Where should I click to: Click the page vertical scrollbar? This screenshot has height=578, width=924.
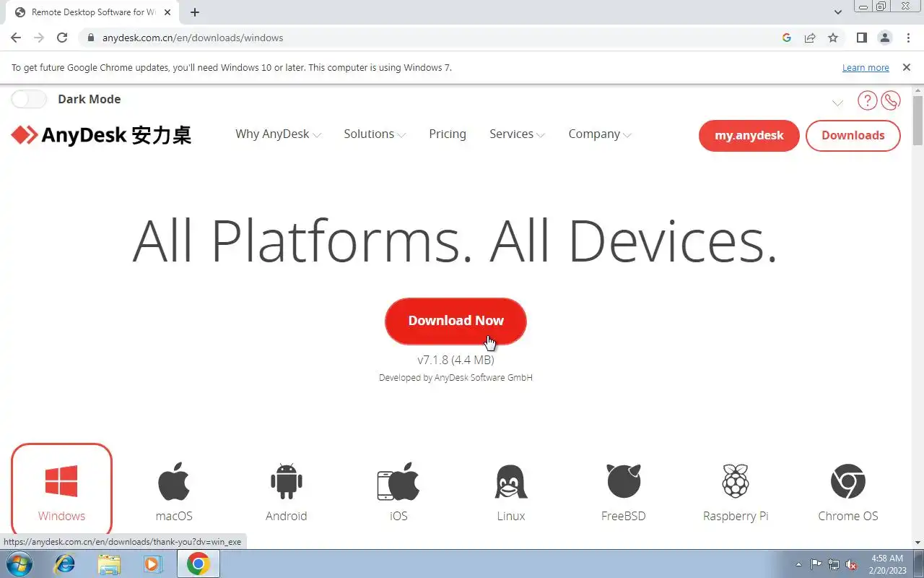click(x=918, y=120)
